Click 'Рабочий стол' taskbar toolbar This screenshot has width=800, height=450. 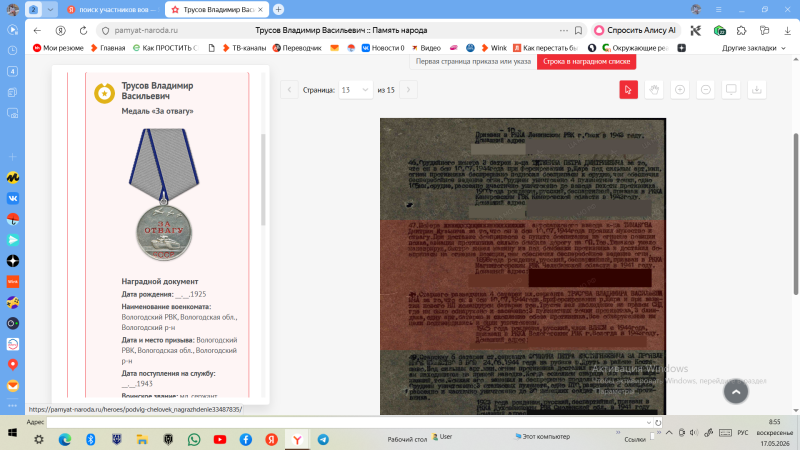pyautogui.click(x=407, y=439)
